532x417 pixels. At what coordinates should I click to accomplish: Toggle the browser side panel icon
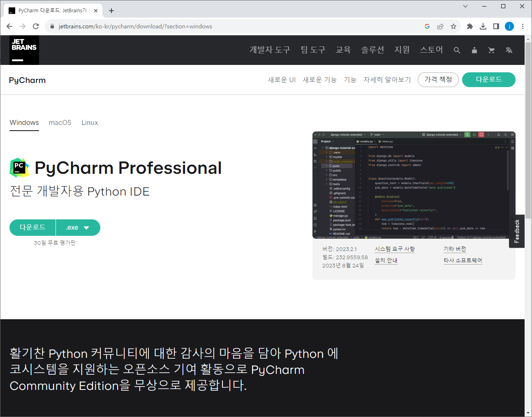click(496, 26)
